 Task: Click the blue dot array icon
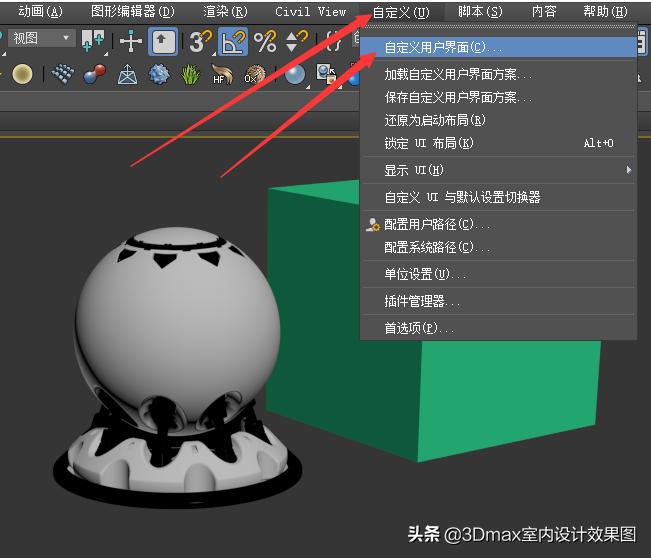(x=63, y=75)
